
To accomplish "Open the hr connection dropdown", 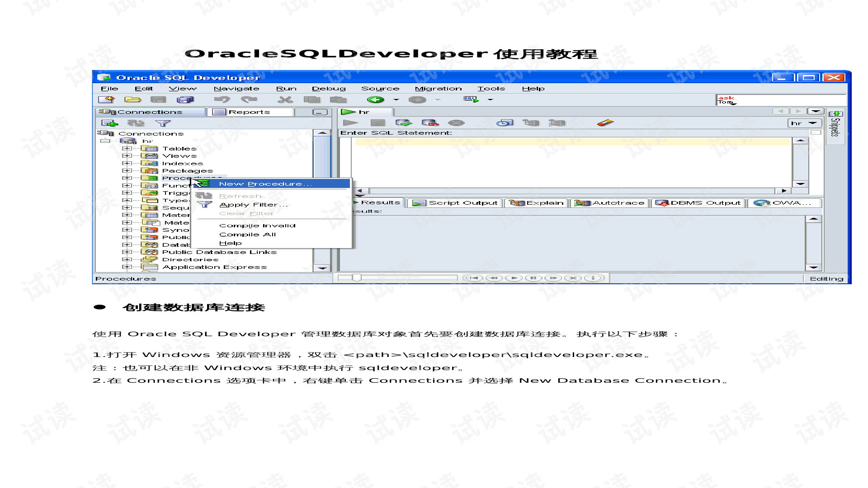I will [x=812, y=123].
